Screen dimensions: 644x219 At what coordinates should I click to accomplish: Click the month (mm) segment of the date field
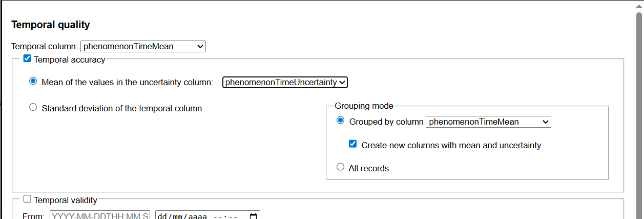click(x=177, y=216)
